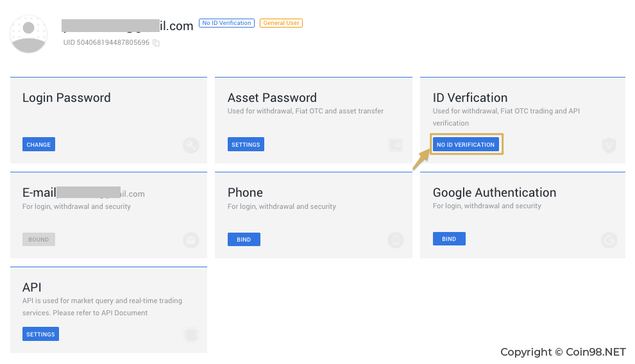Bind a phone number

coord(244,240)
